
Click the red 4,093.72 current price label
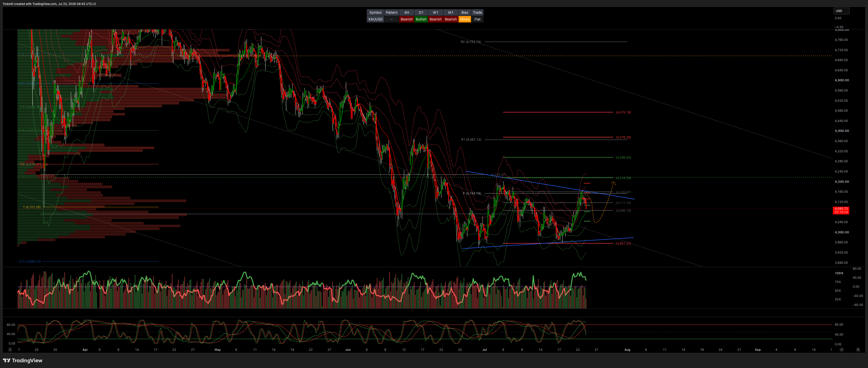(841, 210)
